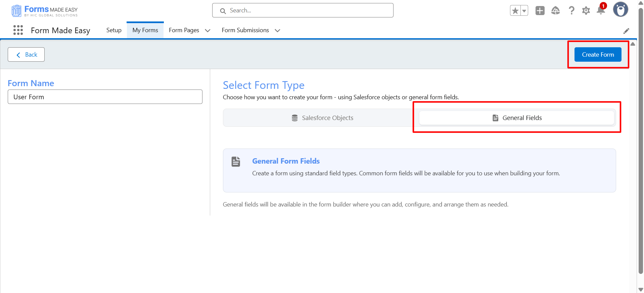Focus the Form Name input field
Screen dimensions: 644x293
105,97
